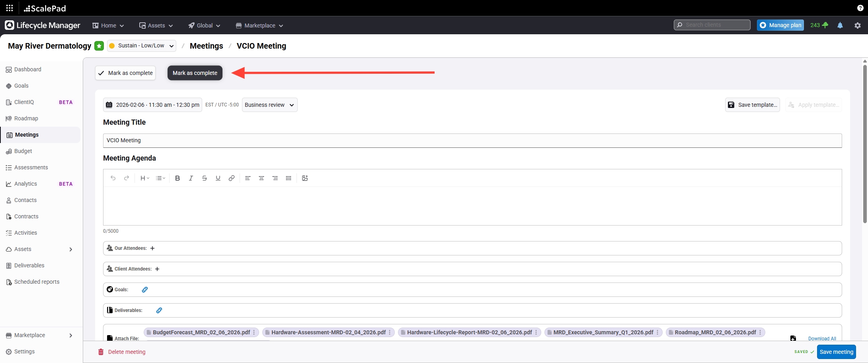Click the insert link icon in toolbar
Image resolution: width=868 pixels, height=363 pixels.
pos(232,178)
